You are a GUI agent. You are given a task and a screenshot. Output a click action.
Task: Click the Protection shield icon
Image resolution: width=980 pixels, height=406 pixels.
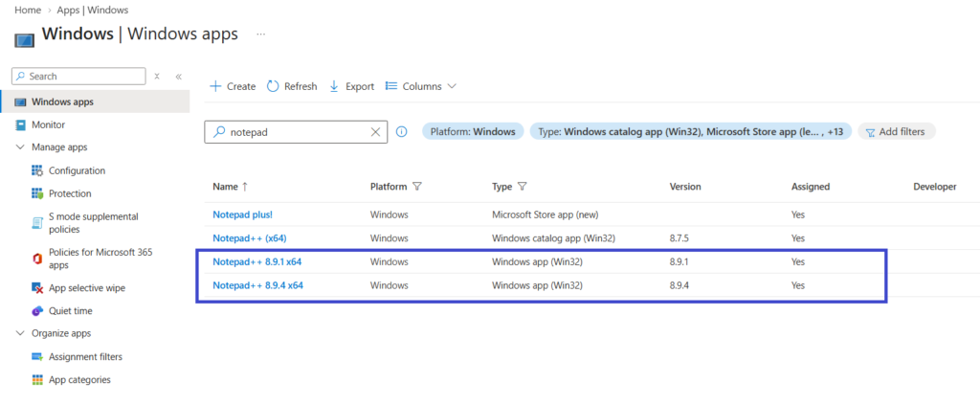click(37, 194)
